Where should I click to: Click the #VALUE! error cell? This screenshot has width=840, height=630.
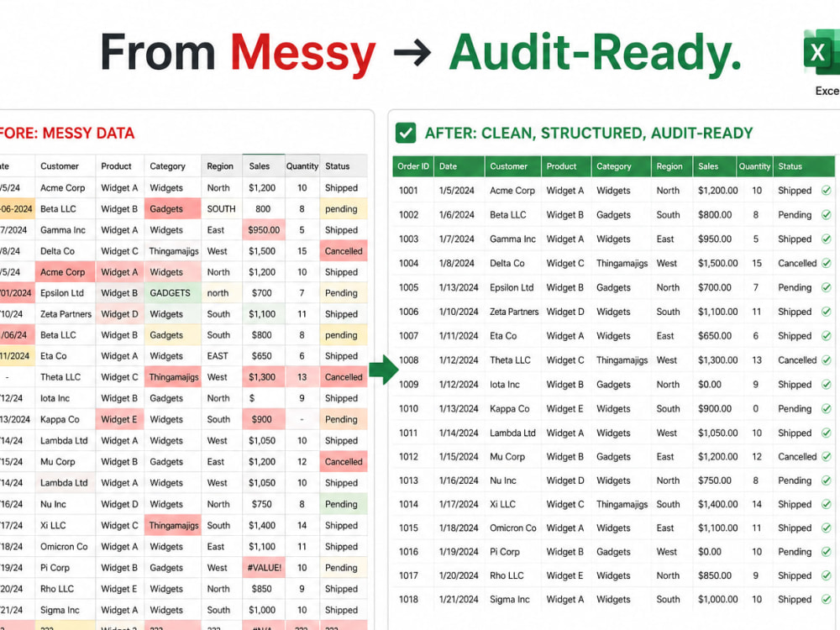[x=264, y=567]
